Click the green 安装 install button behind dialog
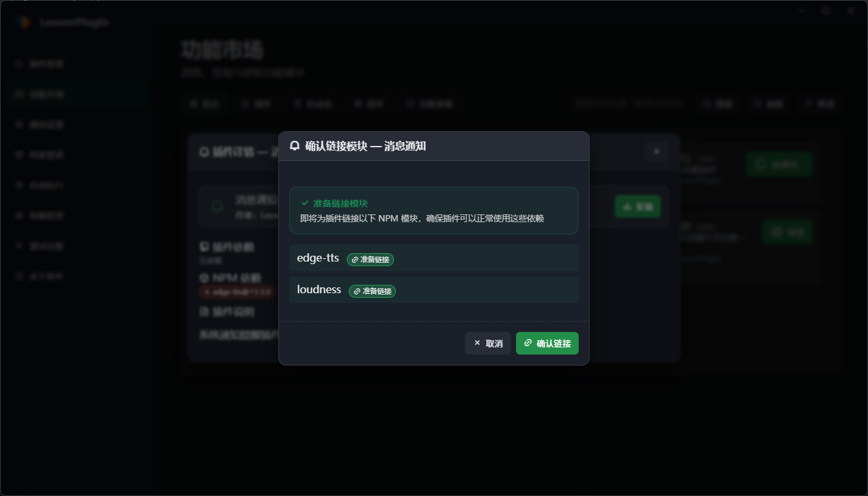Screen dimensions: 868x496 (x=637, y=207)
